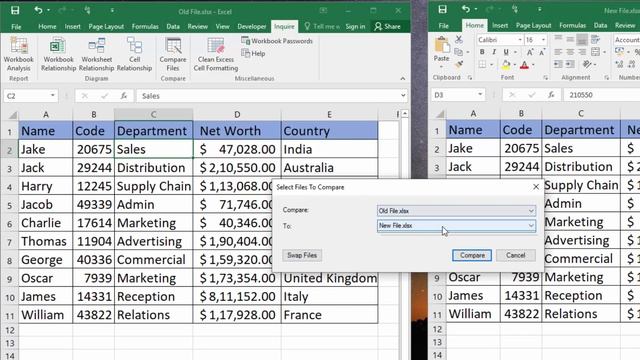Cut selection with the scissors icon
Screen dimensions: 640x360
coord(459,40)
